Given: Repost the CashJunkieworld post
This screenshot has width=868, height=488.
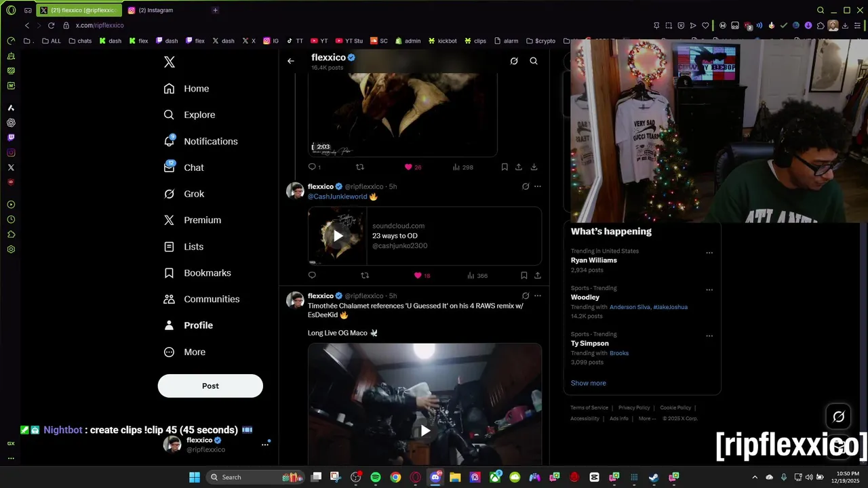Looking at the screenshot, I should point(365,275).
